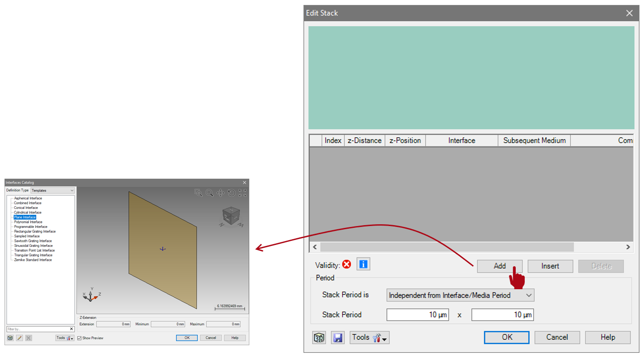Click OK in Edit Stack dialog
Viewport: 644px width, 356px height.
tap(507, 337)
